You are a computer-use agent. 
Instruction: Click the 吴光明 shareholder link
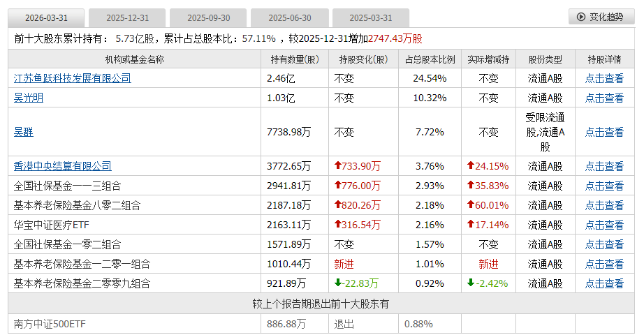click(x=29, y=98)
